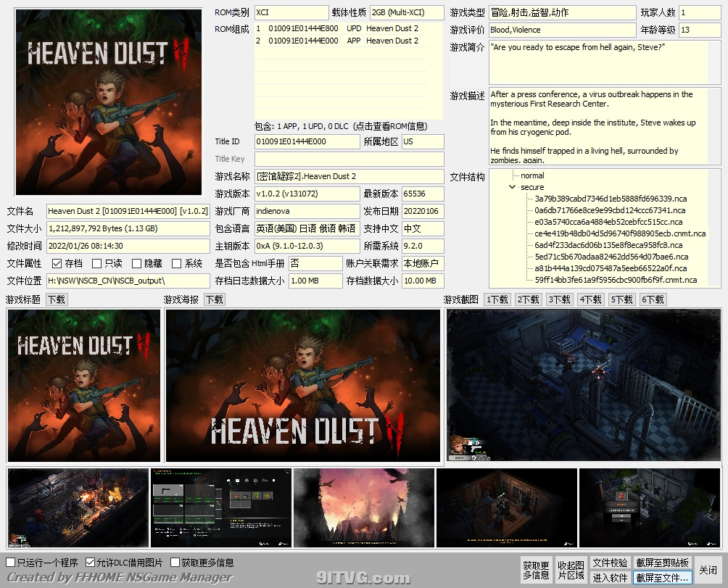Check the 隐藏 hidden attribute checkbox
Image resolution: width=728 pixels, height=588 pixels.
pos(137,264)
